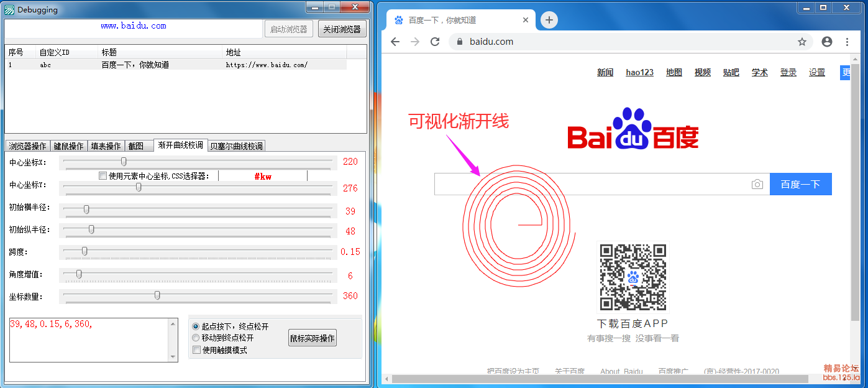Click the text box scroll-up arrow
This screenshot has height=388, width=868.
click(x=173, y=323)
